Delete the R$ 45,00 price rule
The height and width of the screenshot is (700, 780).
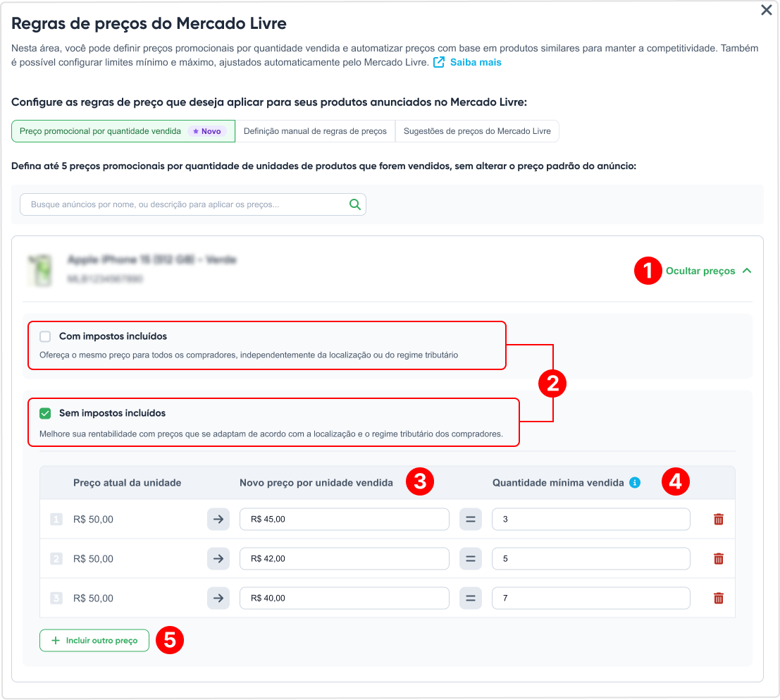click(x=718, y=520)
